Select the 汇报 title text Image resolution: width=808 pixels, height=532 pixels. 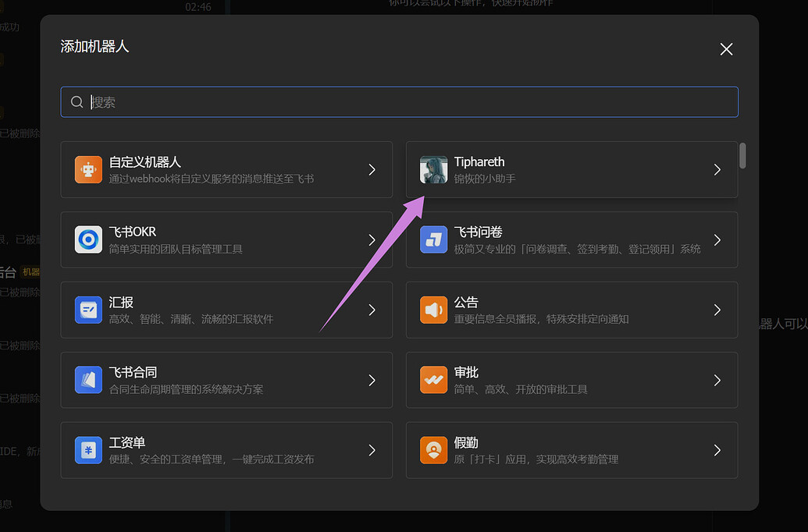click(x=121, y=302)
